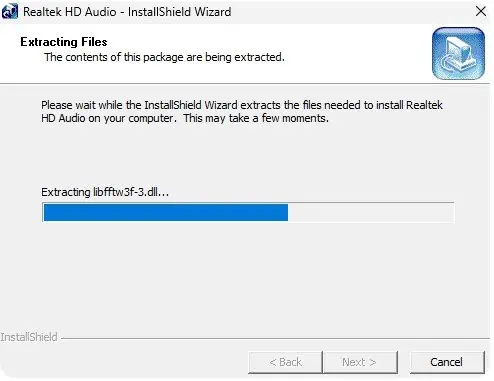Click the unfilled part of the progress bar
Image resolution: width=494 pixels, height=381 pixels.
click(371, 212)
